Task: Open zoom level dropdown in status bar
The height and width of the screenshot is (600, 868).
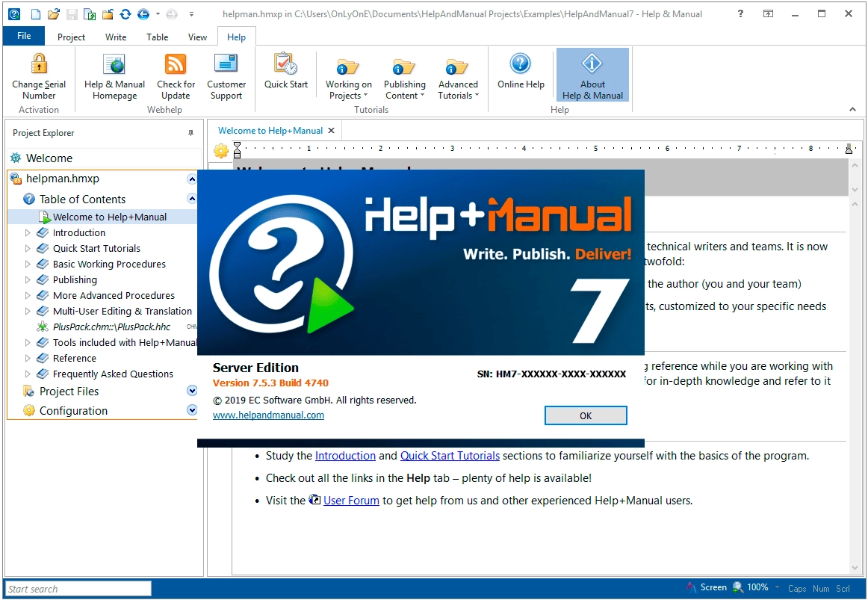Action: coord(777,587)
